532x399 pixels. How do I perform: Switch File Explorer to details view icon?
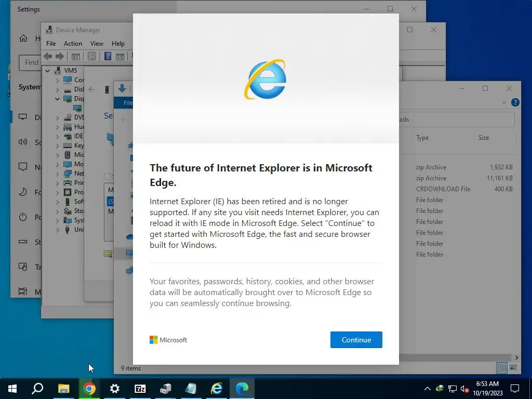tap(502, 368)
